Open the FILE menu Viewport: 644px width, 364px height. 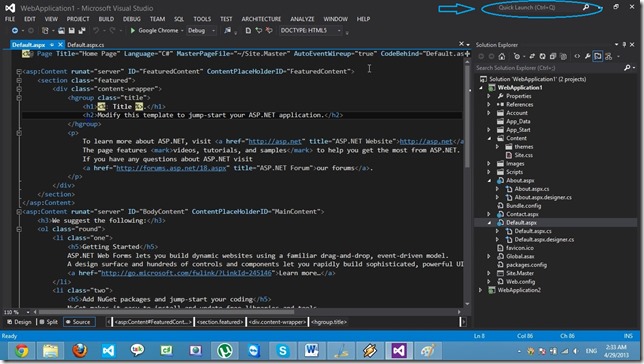tap(10, 19)
